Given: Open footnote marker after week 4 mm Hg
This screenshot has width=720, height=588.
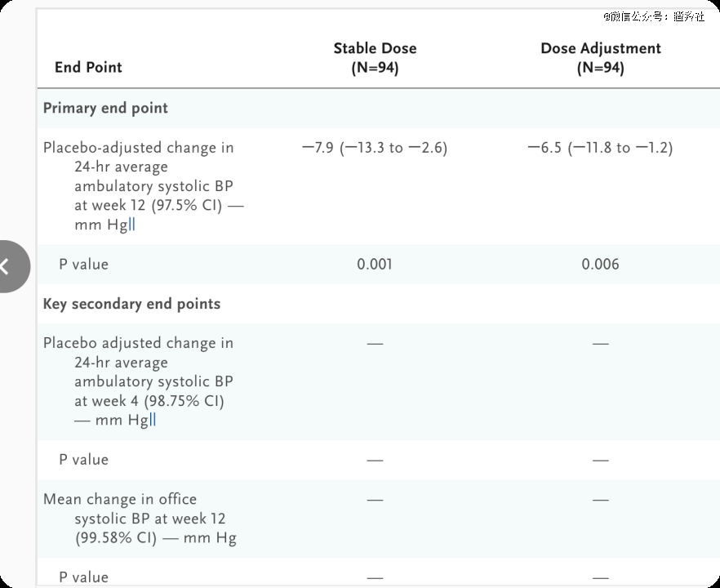Looking at the screenshot, I should (153, 421).
